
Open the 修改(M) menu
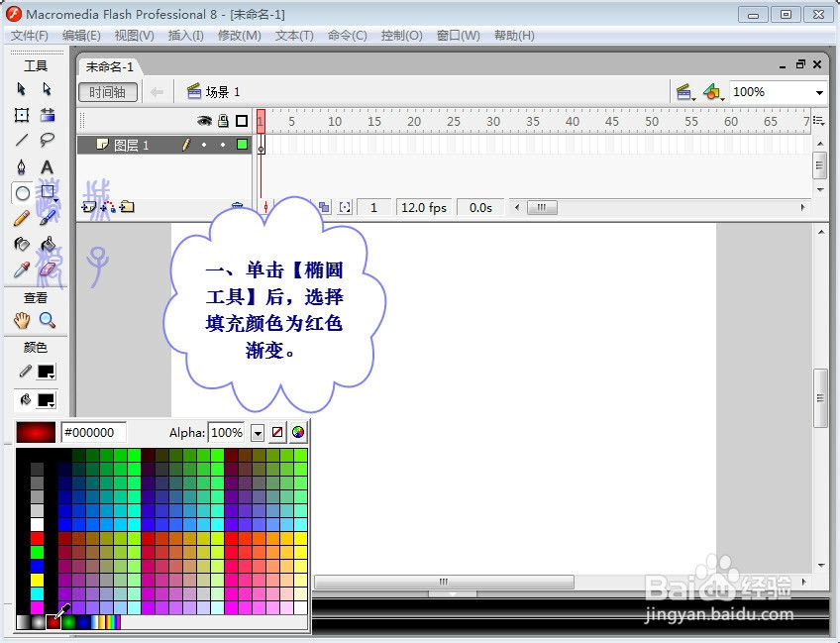click(x=239, y=36)
